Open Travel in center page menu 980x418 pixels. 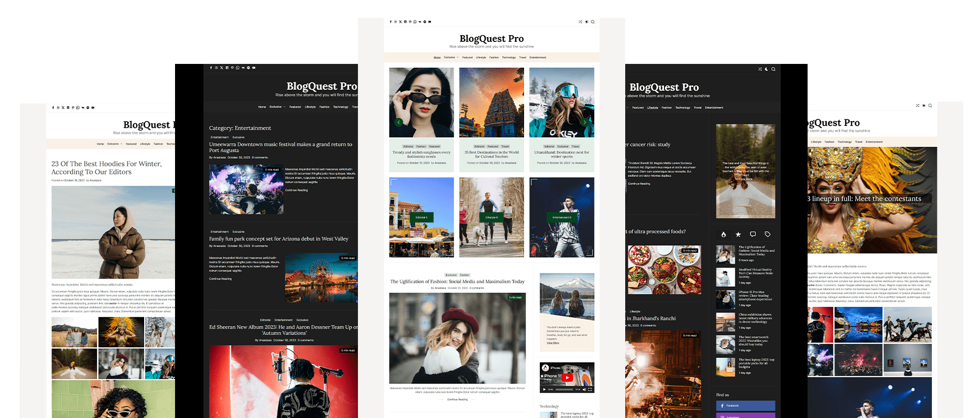coord(522,58)
